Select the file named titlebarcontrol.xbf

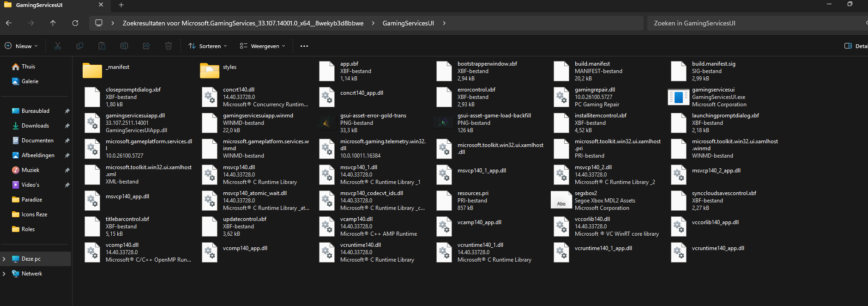point(127,219)
